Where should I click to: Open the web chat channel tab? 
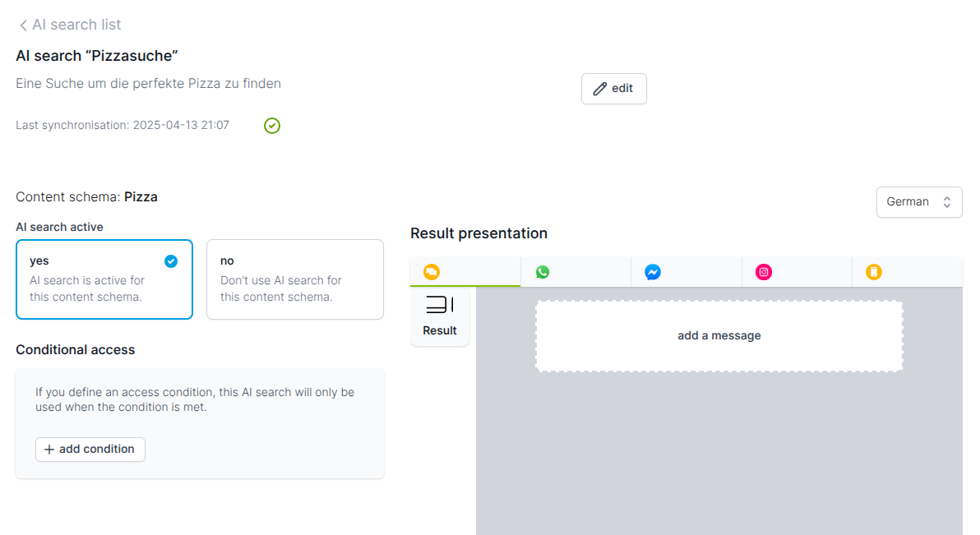(465, 272)
